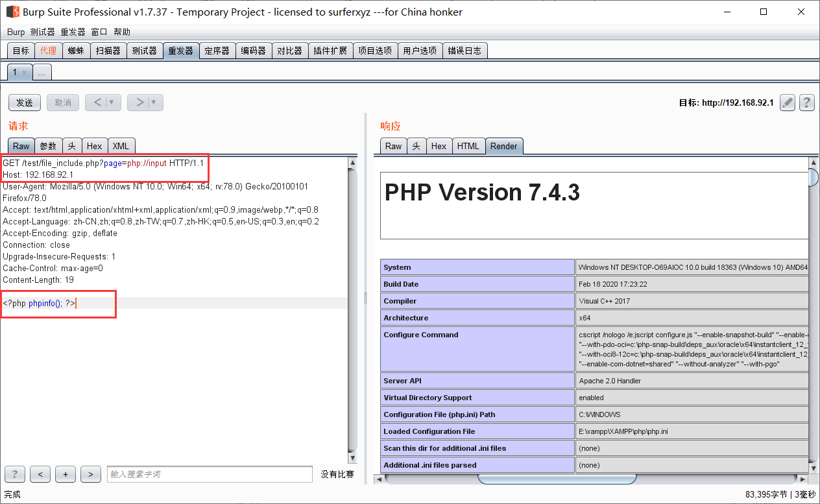The height and width of the screenshot is (504, 820).
Task: Open the help question mark beside target
Action: click(806, 102)
